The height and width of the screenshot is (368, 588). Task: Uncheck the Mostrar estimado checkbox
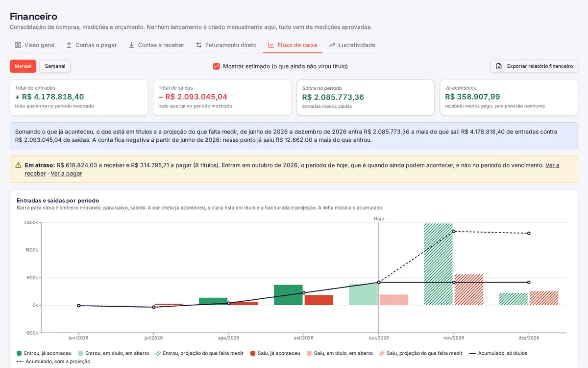(x=216, y=66)
